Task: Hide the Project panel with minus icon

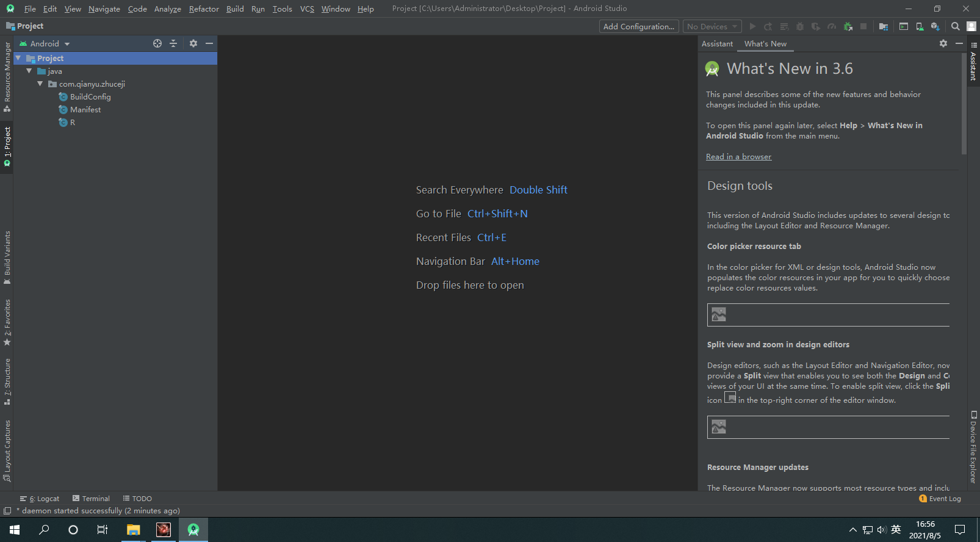Action: (x=209, y=43)
